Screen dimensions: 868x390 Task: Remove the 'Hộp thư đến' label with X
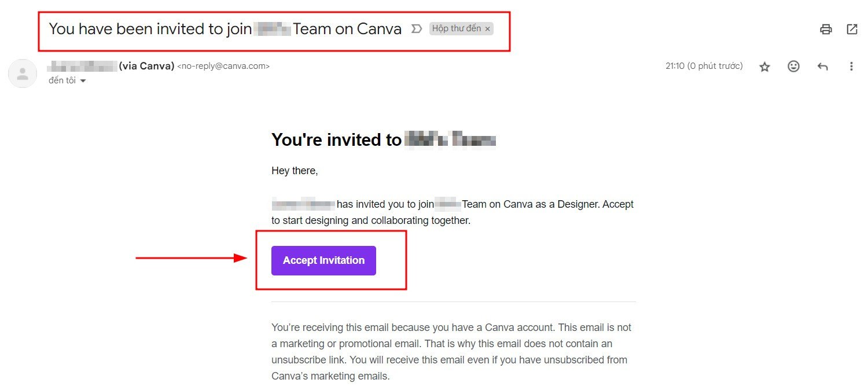point(488,29)
